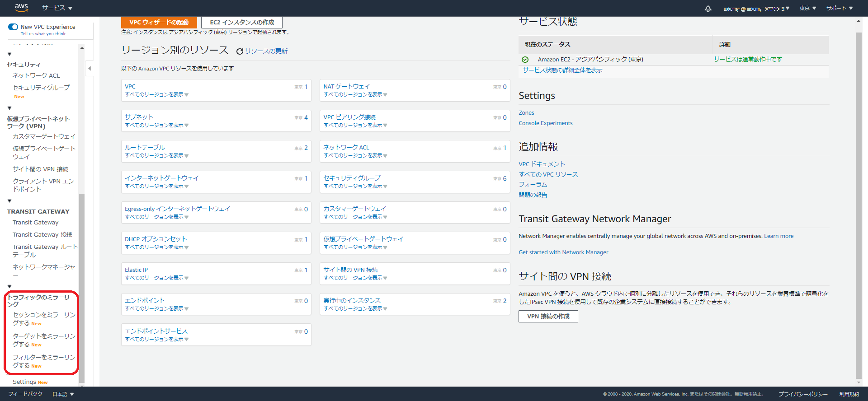Screen dimensions: 868x401
Task: Collapse the セキュリティ section triangle in sidebar
Action: click(9, 54)
